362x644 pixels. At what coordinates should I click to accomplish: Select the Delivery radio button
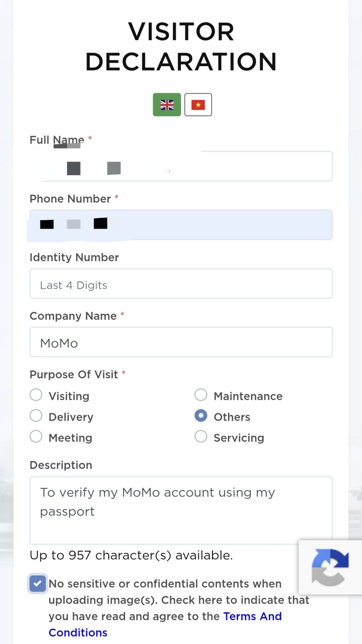(36, 416)
